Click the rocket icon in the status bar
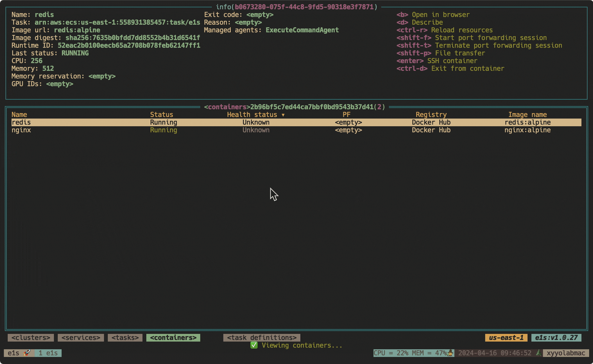The width and height of the screenshot is (593, 364). click(27, 353)
